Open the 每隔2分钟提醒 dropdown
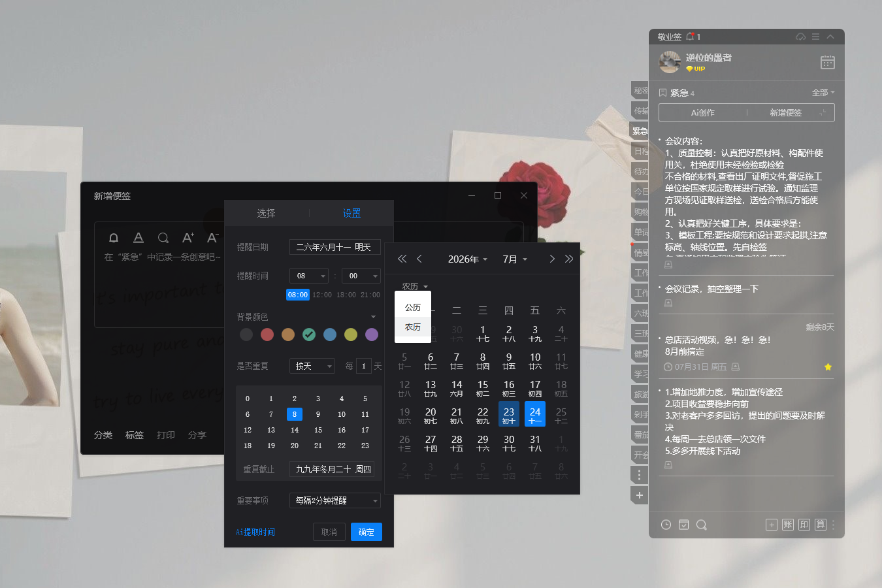This screenshot has height=588, width=882. tap(335, 500)
